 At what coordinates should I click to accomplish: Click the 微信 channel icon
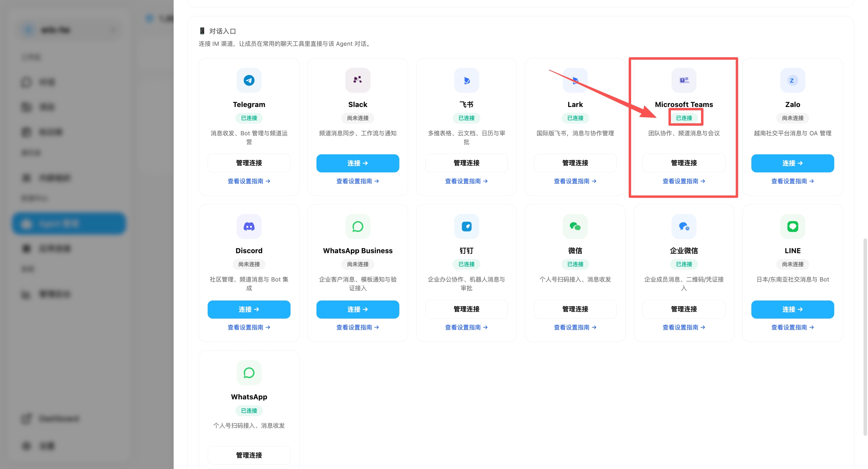point(575,226)
